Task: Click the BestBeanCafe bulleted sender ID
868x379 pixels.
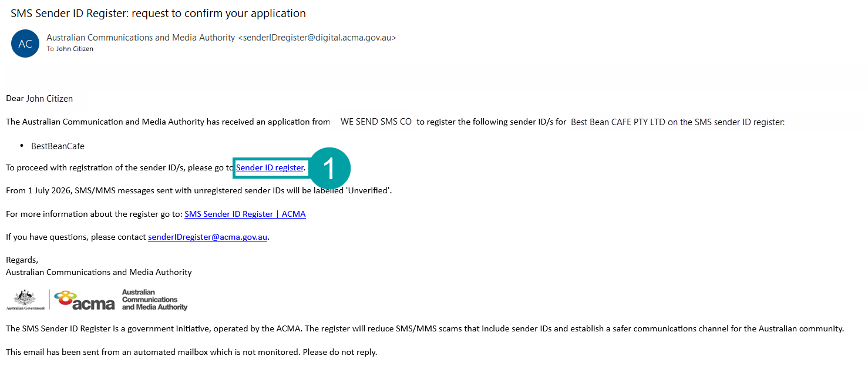Action: pyautogui.click(x=57, y=145)
